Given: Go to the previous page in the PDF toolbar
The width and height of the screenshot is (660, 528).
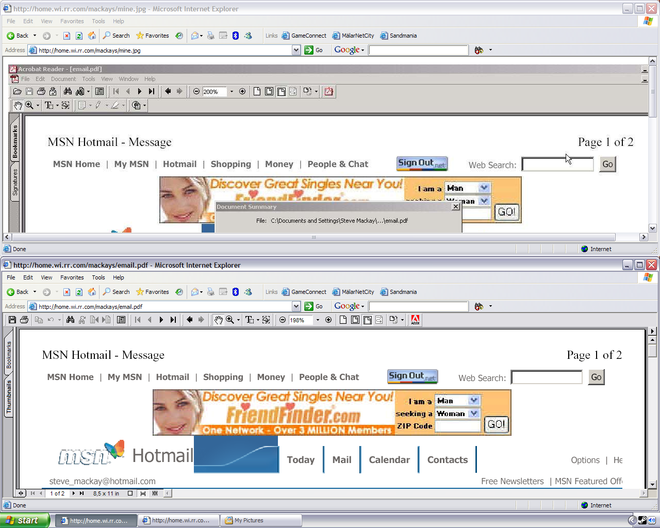Looking at the screenshot, I should pyautogui.click(x=149, y=320).
